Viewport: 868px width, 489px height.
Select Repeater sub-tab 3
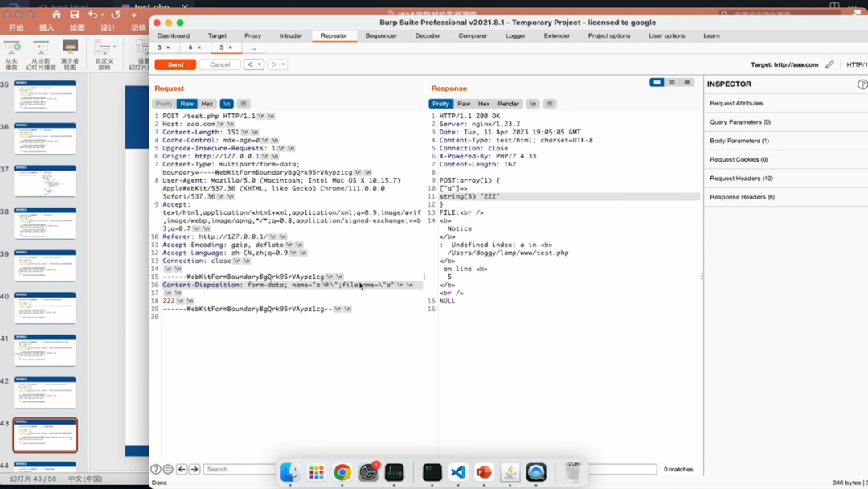[x=159, y=47]
